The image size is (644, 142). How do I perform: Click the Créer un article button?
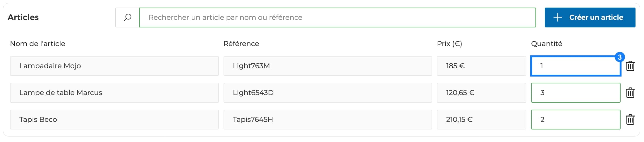(590, 17)
